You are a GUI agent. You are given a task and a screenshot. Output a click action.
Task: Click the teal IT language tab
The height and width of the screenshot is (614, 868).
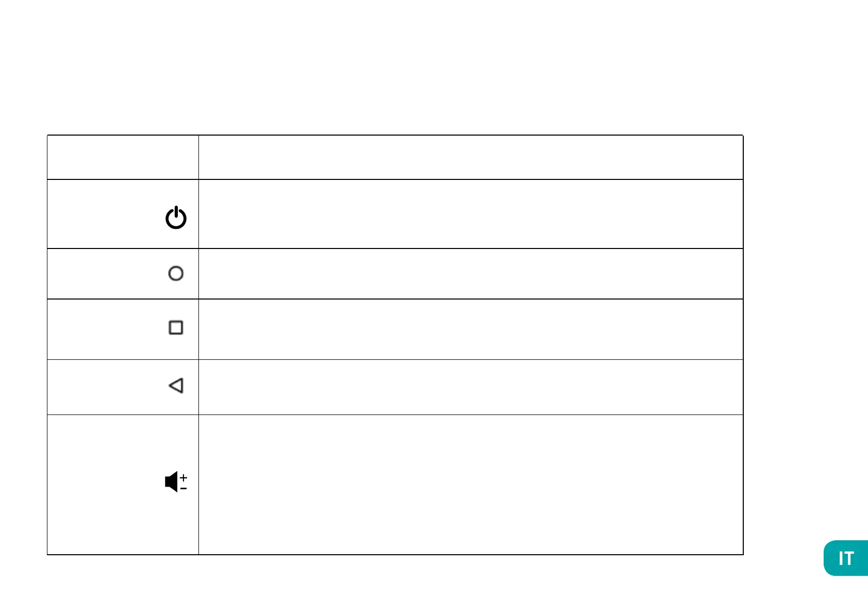click(845, 558)
